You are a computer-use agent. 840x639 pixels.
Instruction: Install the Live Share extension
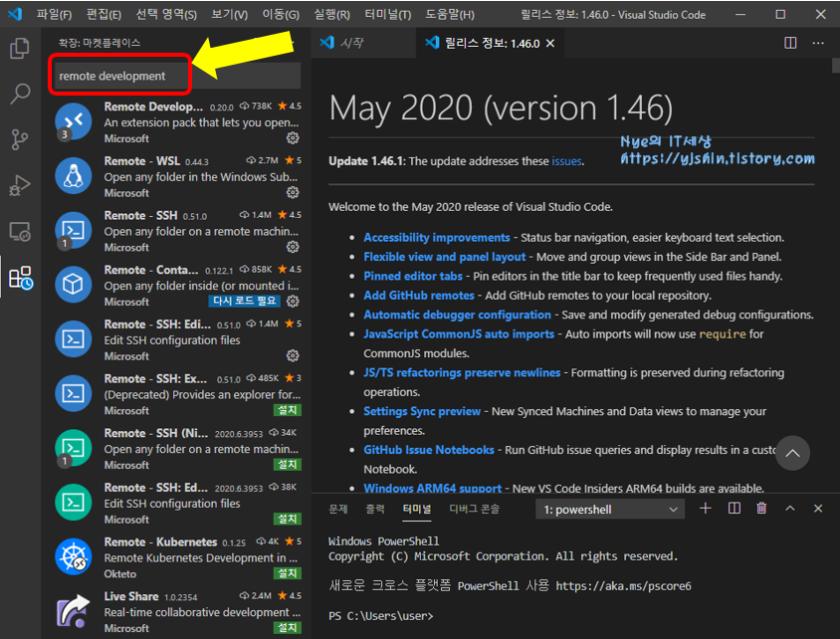point(288,627)
